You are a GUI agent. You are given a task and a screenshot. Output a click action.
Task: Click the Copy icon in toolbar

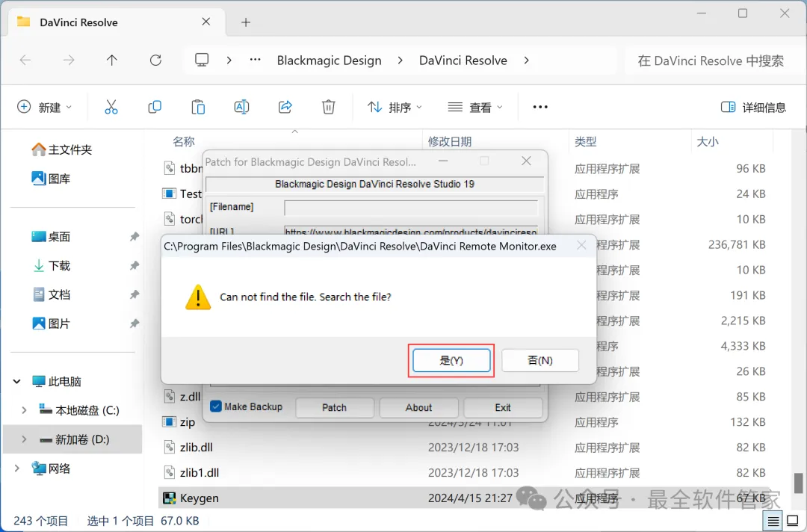155,107
